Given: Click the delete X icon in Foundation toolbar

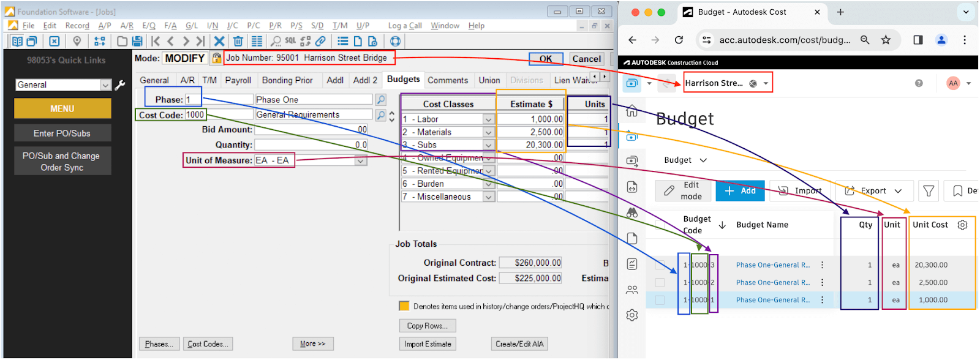Looking at the screenshot, I should pos(219,41).
